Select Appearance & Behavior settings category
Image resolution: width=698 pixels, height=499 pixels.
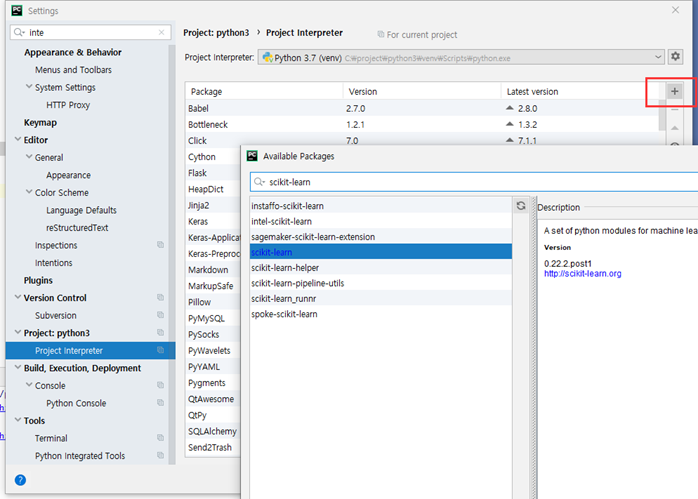(x=73, y=52)
